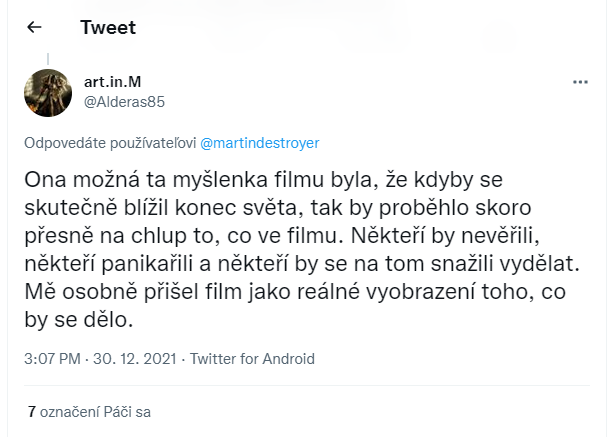
Task: Open the three-dot more options menu
Action: tap(579, 81)
